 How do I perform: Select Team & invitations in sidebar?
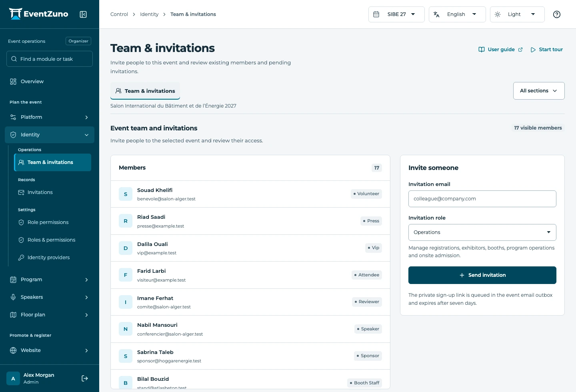pyautogui.click(x=53, y=162)
